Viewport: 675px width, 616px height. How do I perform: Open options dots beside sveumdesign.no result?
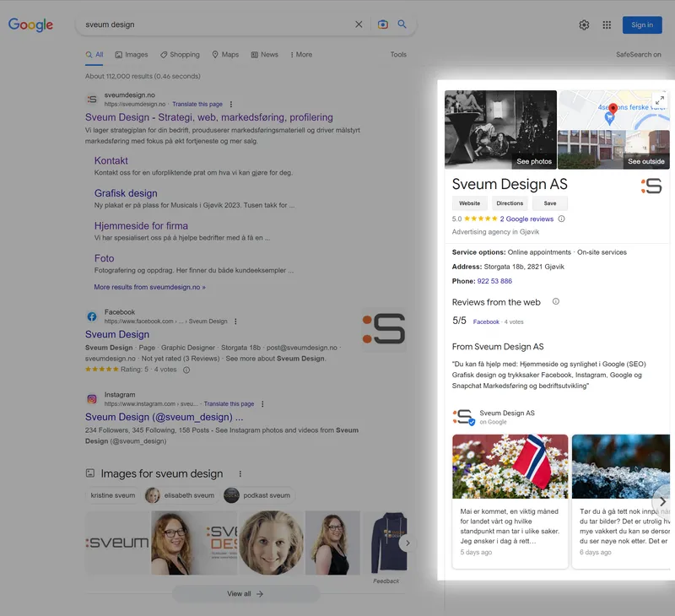[x=231, y=104]
